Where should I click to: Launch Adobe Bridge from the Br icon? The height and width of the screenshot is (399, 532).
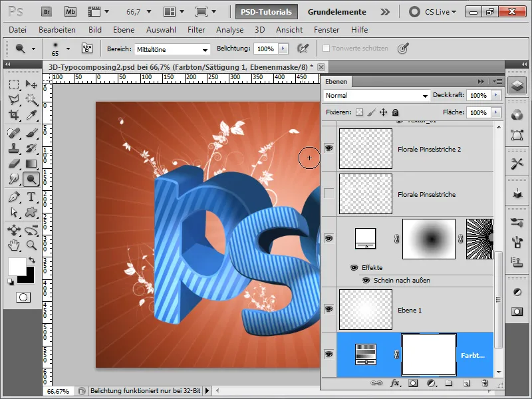tap(47, 12)
